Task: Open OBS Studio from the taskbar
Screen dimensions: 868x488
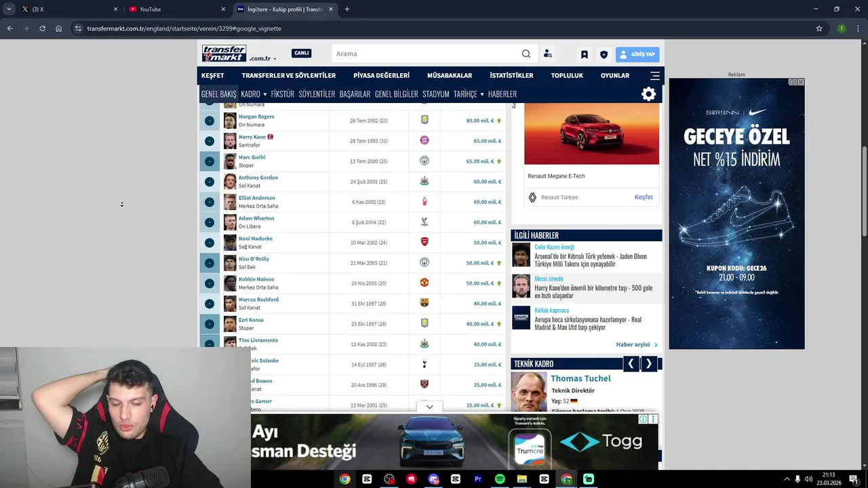Action: [389, 479]
